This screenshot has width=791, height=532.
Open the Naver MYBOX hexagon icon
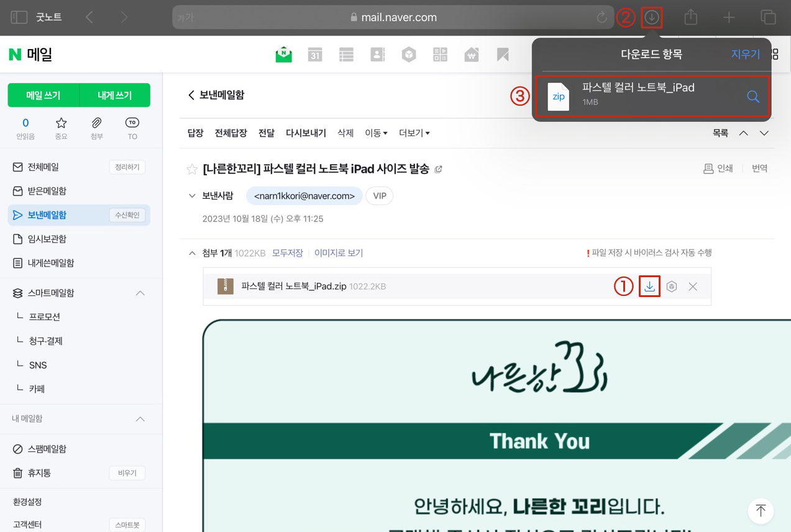click(x=408, y=54)
